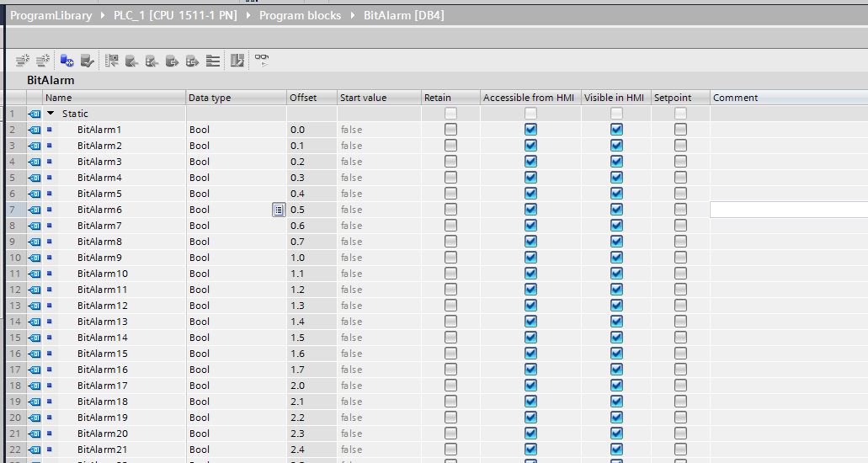Uncheck Visible in HMI for BitAlarm15

[x=616, y=354]
